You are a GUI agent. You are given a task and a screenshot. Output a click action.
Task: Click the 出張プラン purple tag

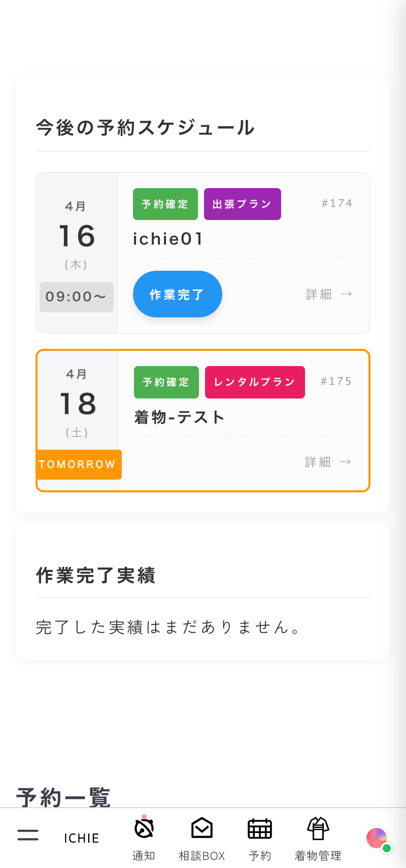tap(242, 204)
